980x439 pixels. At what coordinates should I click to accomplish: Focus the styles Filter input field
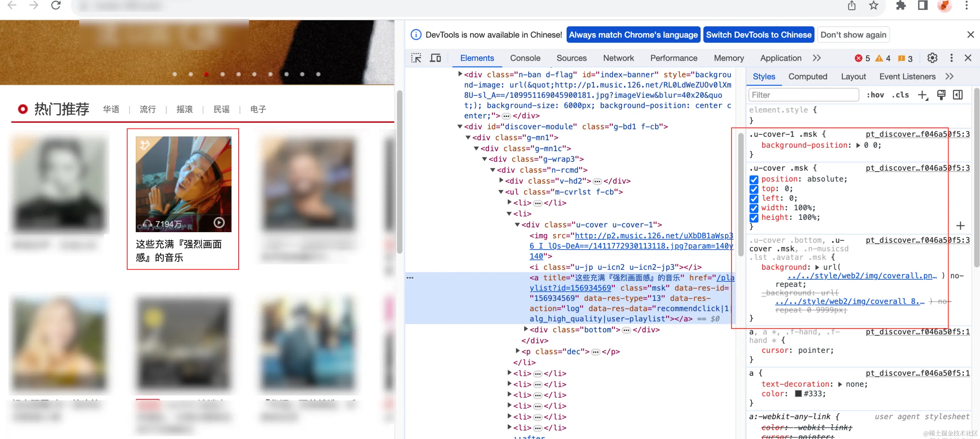[x=803, y=95]
